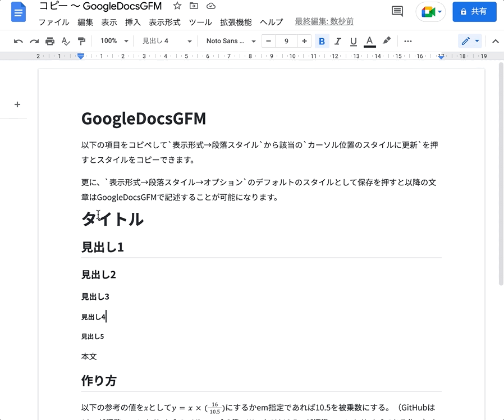Star this document
The width and height of the screenshot is (504, 420).
pyautogui.click(x=177, y=6)
